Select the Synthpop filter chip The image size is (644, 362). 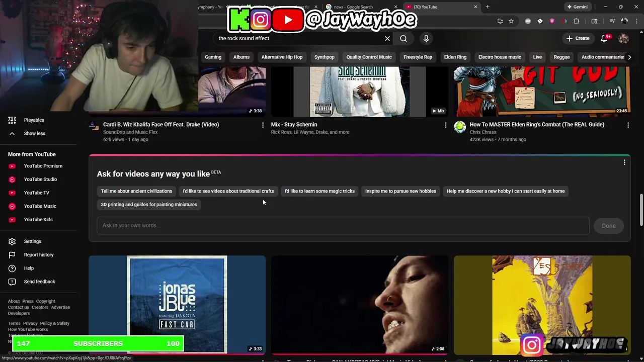[325, 57]
